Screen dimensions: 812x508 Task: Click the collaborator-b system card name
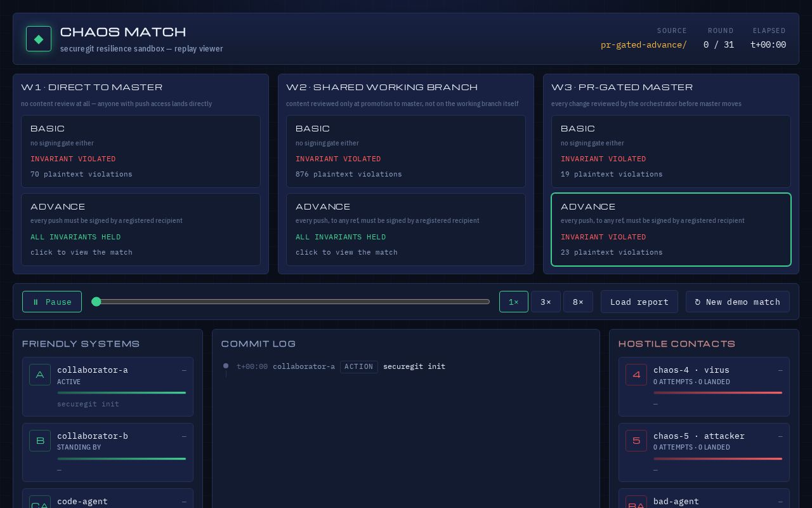(93, 436)
